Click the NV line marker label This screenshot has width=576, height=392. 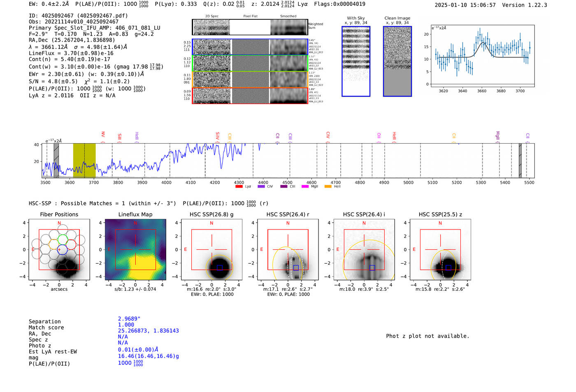[x=103, y=135]
